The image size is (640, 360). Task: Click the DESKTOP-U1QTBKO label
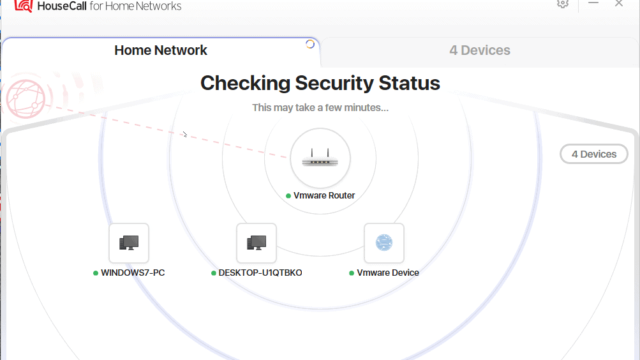tap(260, 273)
